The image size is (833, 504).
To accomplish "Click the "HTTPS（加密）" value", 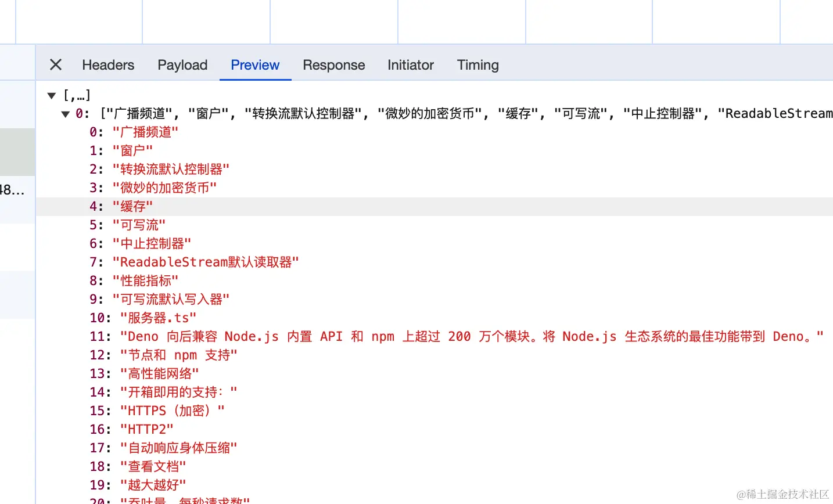I will tap(172, 411).
